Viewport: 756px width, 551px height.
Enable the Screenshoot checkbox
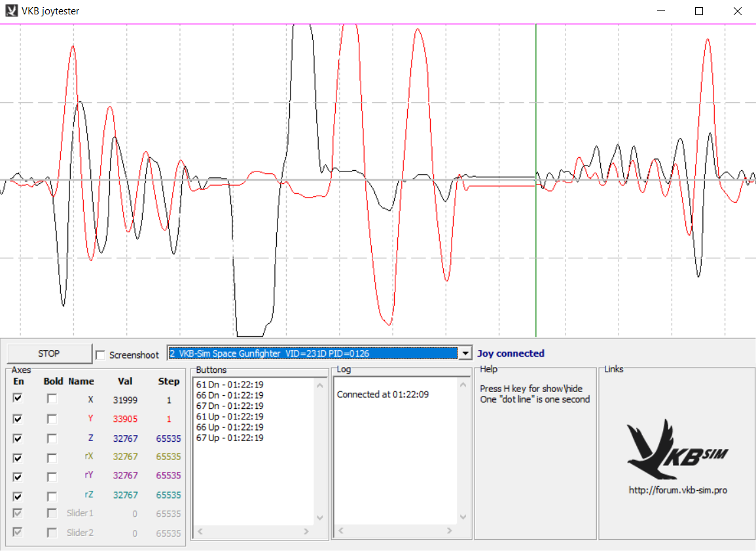click(100, 355)
